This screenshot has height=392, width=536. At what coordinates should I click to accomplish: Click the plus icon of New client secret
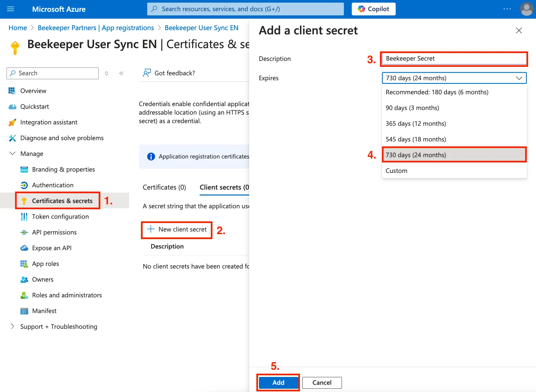point(151,229)
